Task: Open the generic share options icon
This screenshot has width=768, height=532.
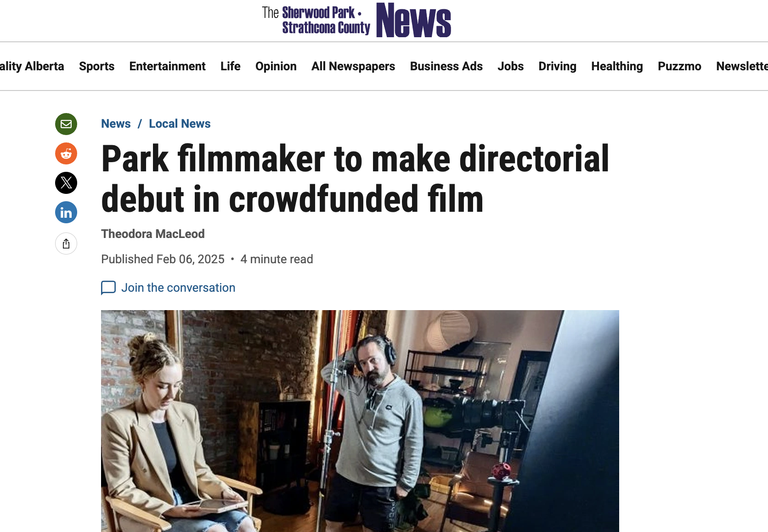Action: [66, 243]
